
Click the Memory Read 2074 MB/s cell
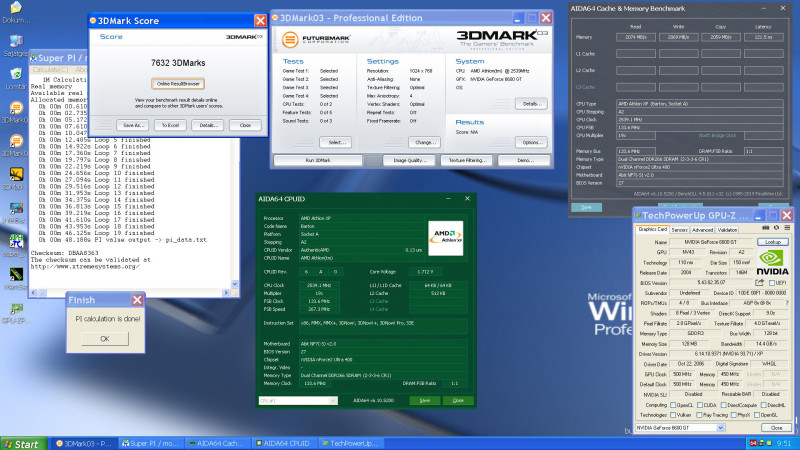(636, 37)
